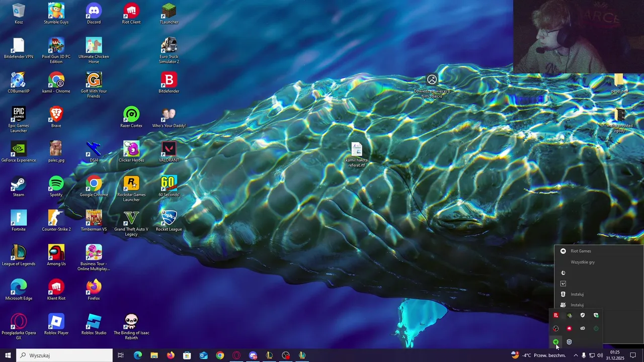The height and width of the screenshot is (362, 644).
Task: Select the GeForce Experience desktop icon
Action: click(x=19, y=152)
